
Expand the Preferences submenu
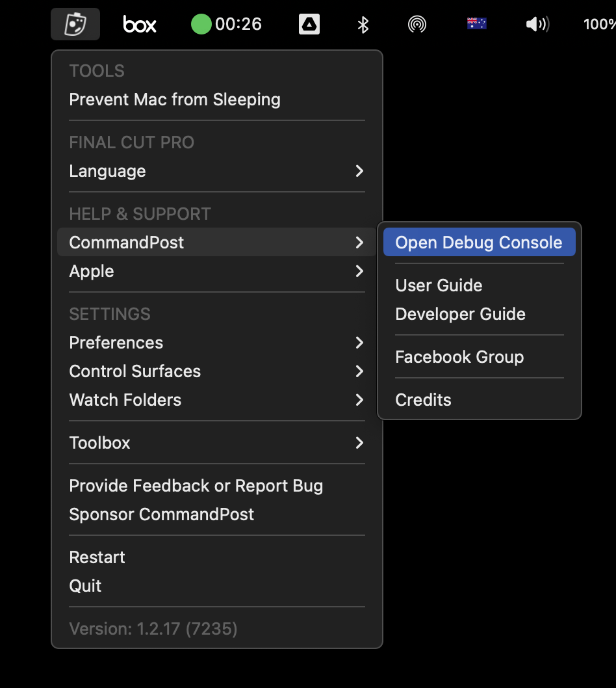coord(216,343)
